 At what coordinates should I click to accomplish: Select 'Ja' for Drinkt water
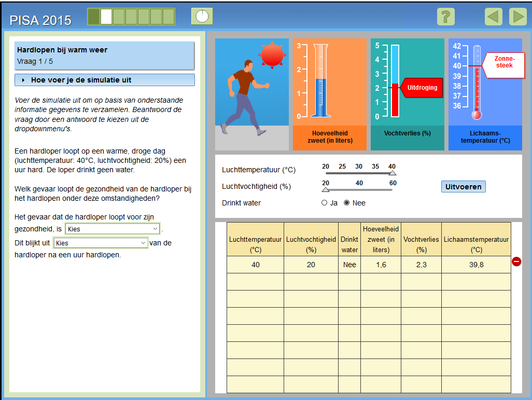[325, 203]
